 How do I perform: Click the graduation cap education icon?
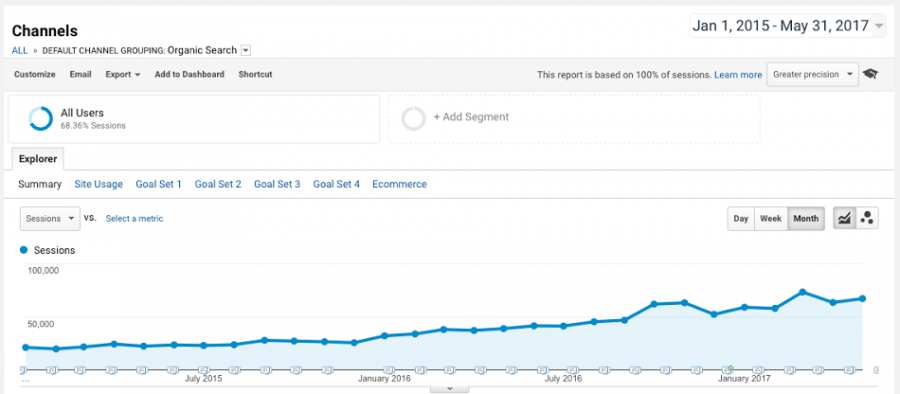click(871, 74)
